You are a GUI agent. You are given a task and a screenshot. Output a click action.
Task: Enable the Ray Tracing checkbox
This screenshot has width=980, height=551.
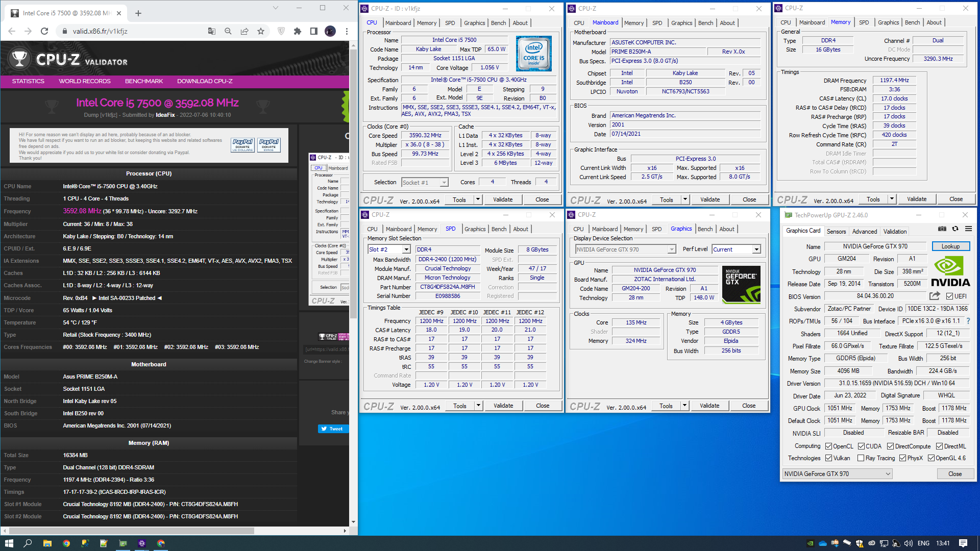861,458
